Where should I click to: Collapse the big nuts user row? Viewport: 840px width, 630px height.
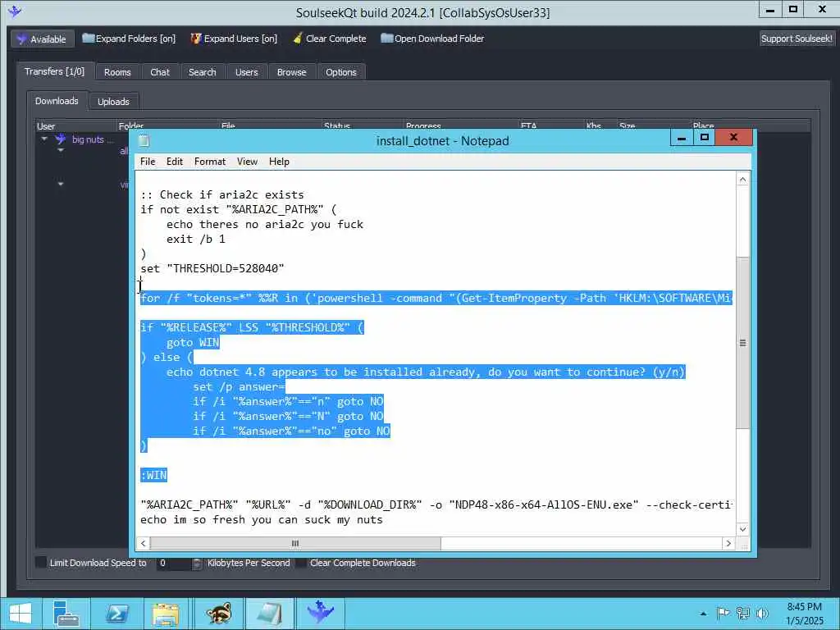[44, 139]
